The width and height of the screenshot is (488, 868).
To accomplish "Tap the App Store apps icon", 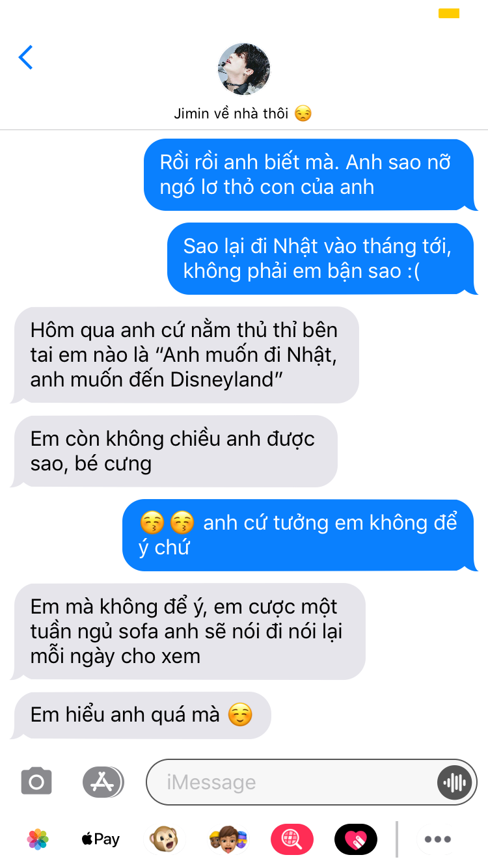I will coord(103,781).
